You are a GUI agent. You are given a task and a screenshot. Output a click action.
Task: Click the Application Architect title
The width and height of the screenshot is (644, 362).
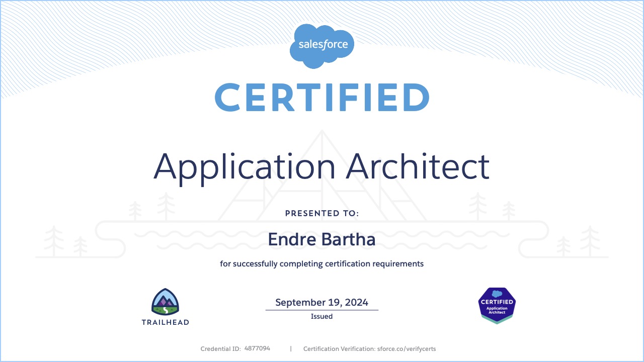[322, 166]
